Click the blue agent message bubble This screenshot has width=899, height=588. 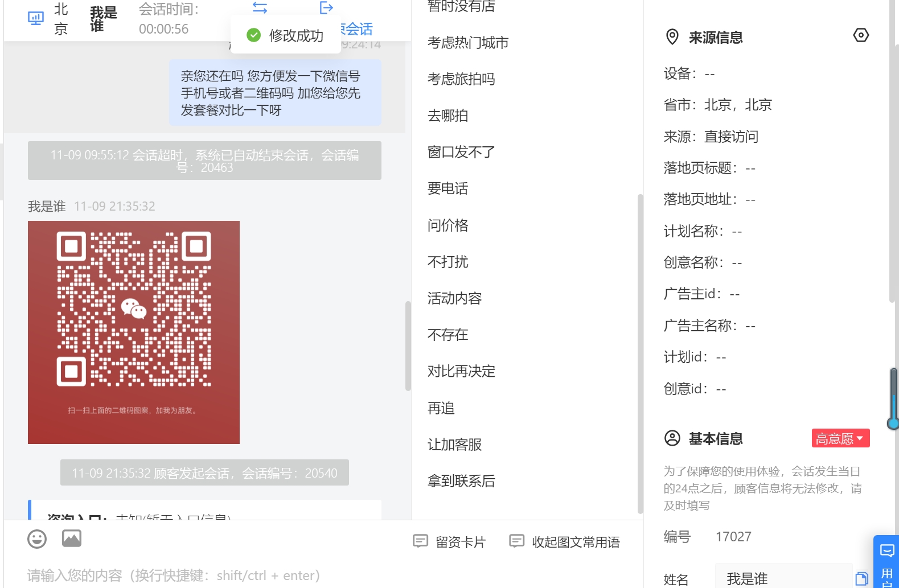click(x=275, y=93)
